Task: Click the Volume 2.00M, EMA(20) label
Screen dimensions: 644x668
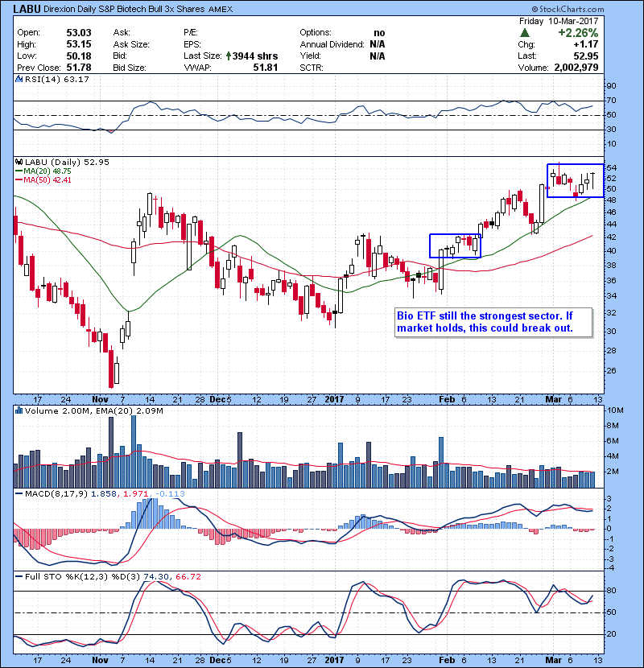Action: point(93,410)
